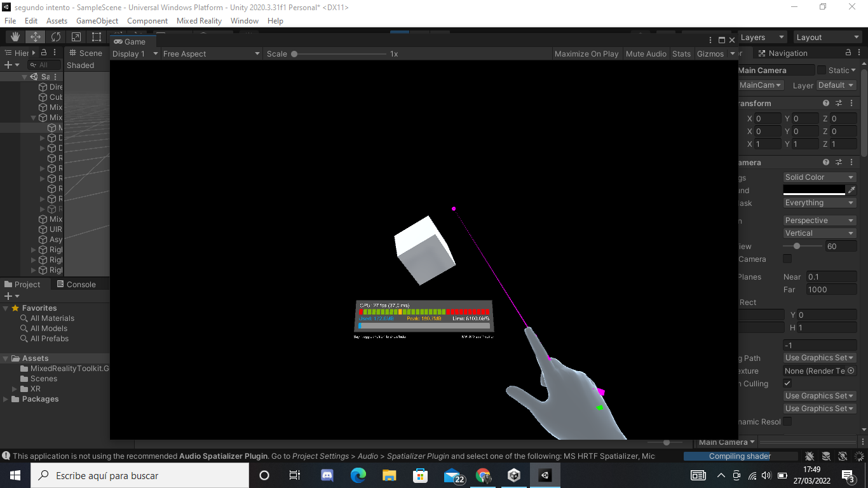868x488 pixels.
Task: Toggle Mute Audio in Game view
Action: tap(646, 54)
